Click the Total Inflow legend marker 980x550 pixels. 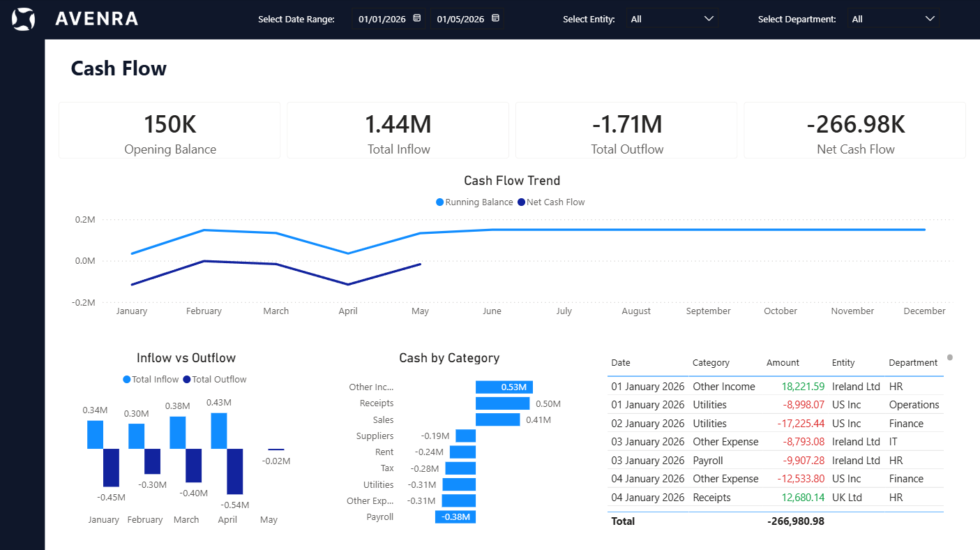click(127, 380)
